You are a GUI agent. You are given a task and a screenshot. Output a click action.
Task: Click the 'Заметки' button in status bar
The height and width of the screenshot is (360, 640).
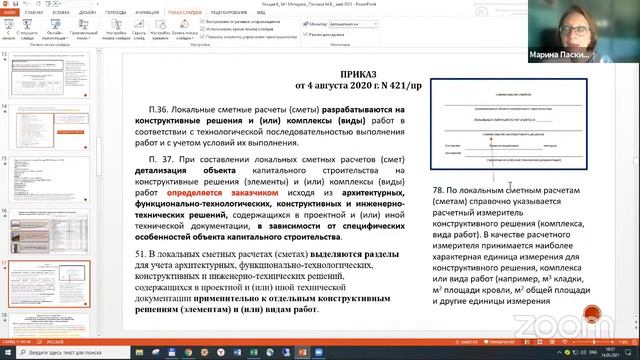pos(466,342)
